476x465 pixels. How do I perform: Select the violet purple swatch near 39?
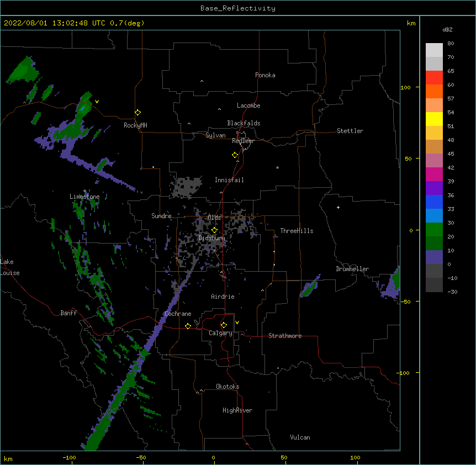click(434, 188)
